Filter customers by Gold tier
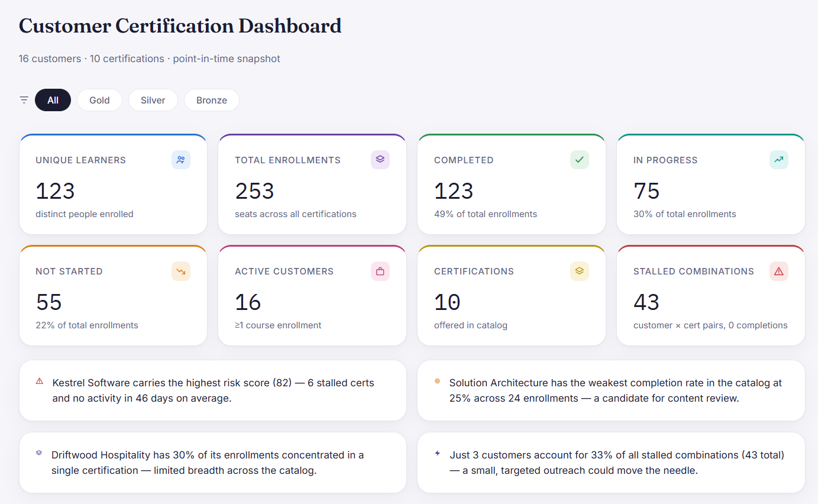Screen dimensions: 818x504 point(99,100)
